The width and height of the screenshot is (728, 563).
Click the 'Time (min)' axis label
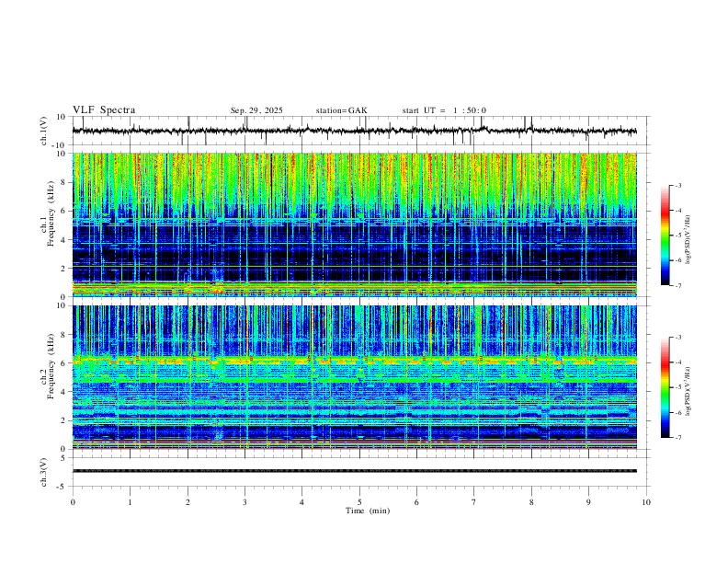click(368, 511)
